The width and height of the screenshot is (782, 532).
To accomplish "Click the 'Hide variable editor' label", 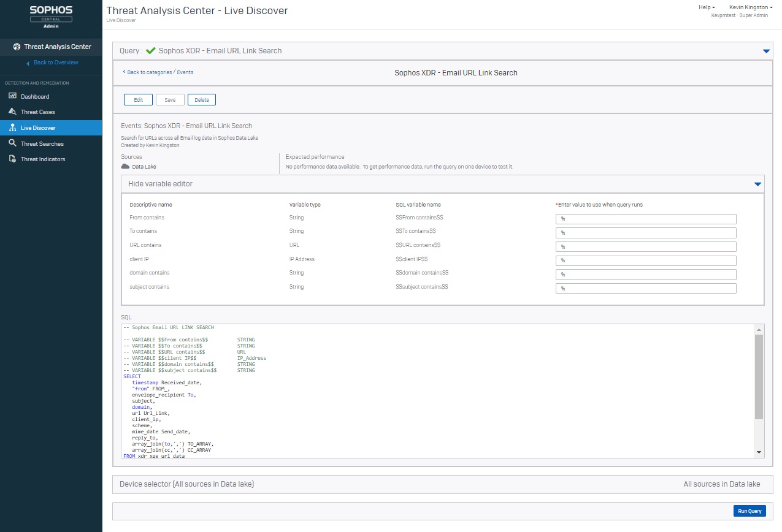I will [160, 183].
